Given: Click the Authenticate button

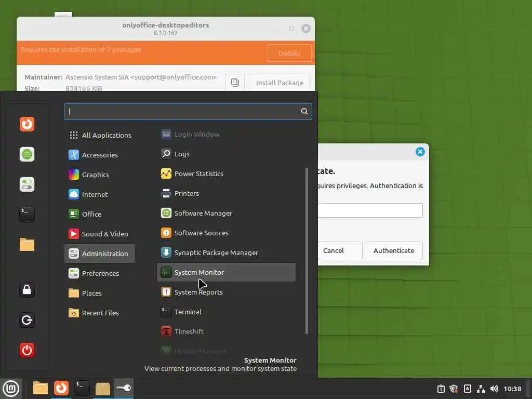Looking at the screenshot, I should click(x=394, y=250).
